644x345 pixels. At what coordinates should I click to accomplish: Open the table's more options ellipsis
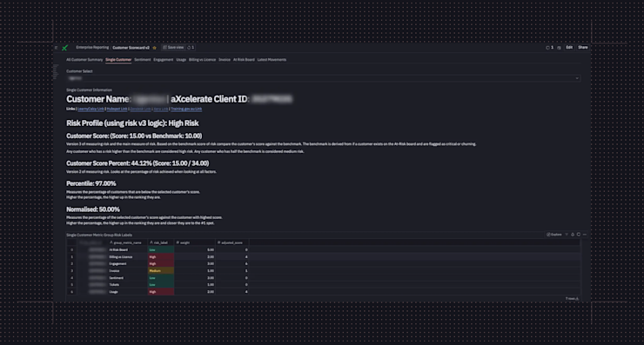[x=585, y=235]
